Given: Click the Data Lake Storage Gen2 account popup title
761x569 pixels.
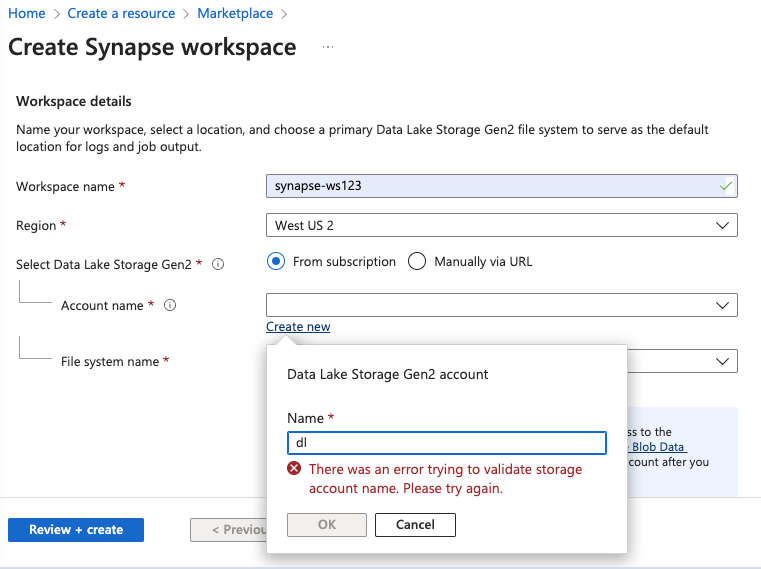Looking at the screenshot, I should pyautogui.click(x=387, y=374).
